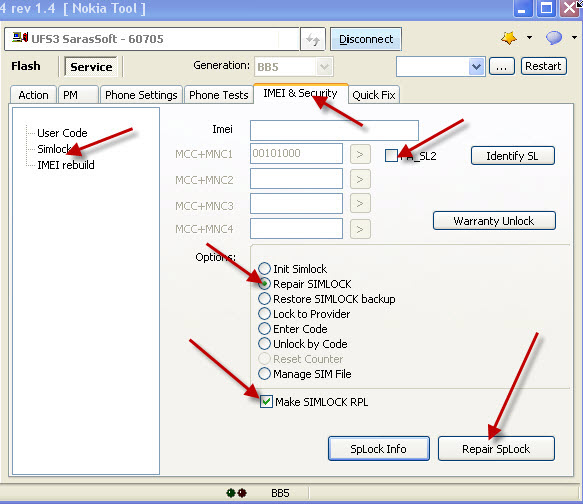Click the Imei input field

pos(334,130)
